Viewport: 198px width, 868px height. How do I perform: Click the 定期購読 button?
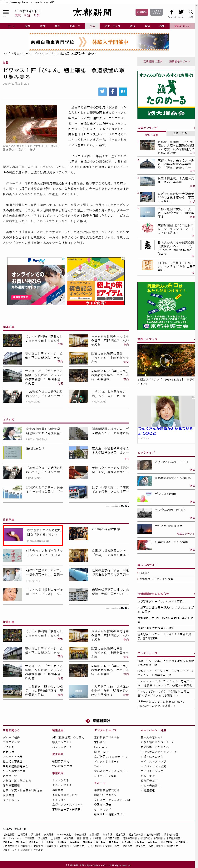click(x=141, y=12)
